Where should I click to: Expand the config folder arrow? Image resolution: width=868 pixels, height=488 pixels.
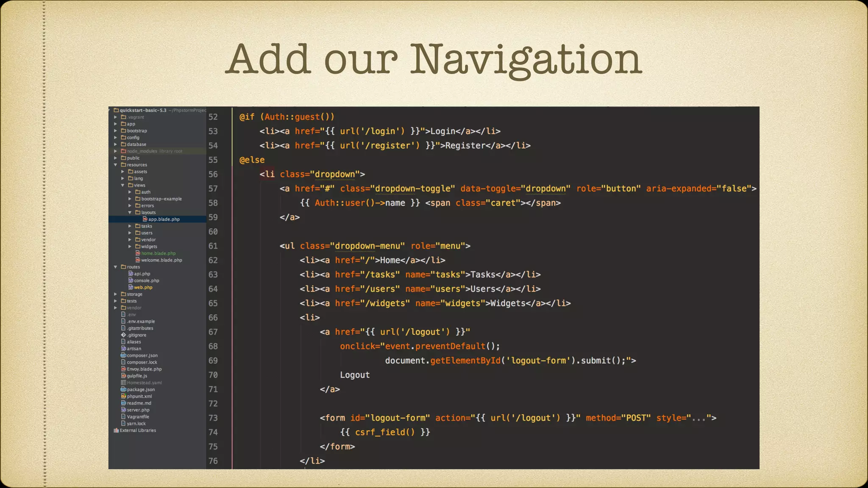click(115, 137)
